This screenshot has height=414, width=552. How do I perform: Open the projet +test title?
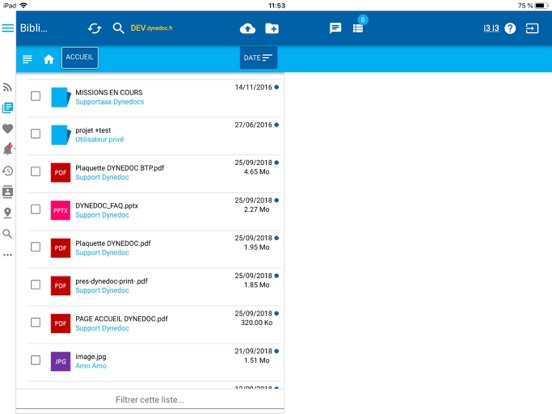93,130
